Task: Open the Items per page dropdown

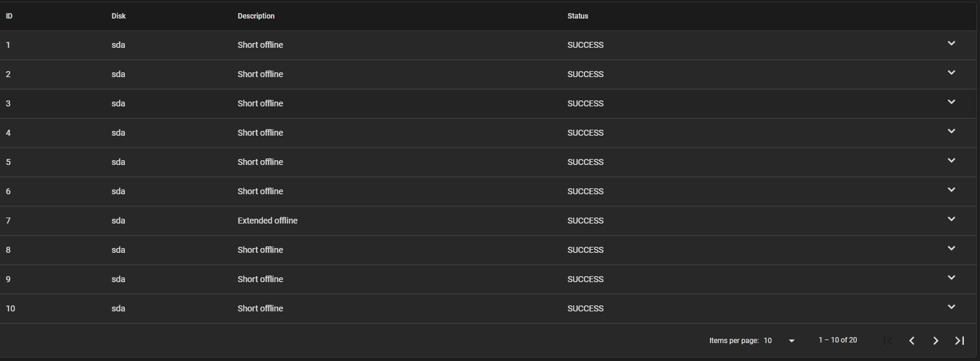Action: (x=780, y=341)
